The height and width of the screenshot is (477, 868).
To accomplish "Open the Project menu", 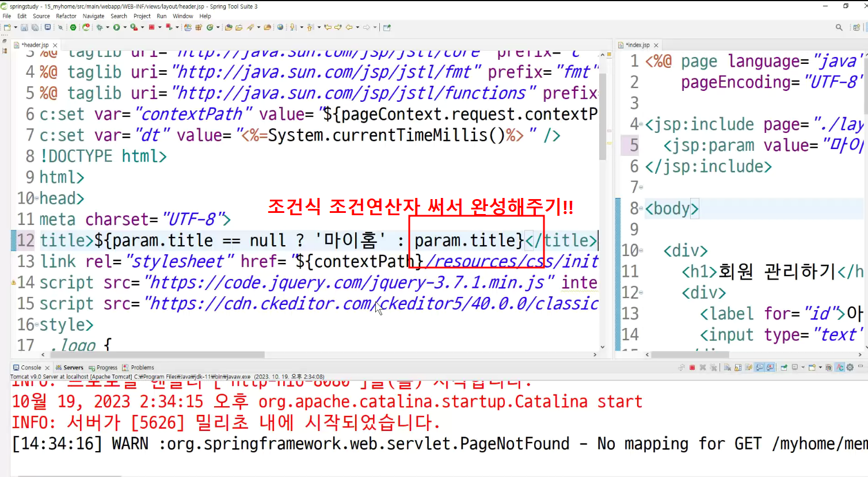I will pyautogui.click(x=142, y=16).
